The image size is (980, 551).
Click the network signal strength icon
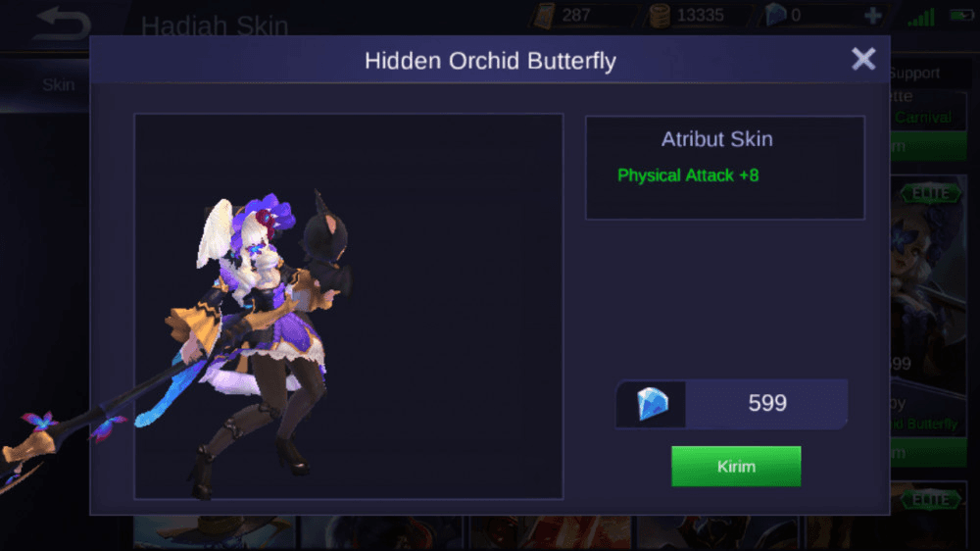(x=921, y=17)
